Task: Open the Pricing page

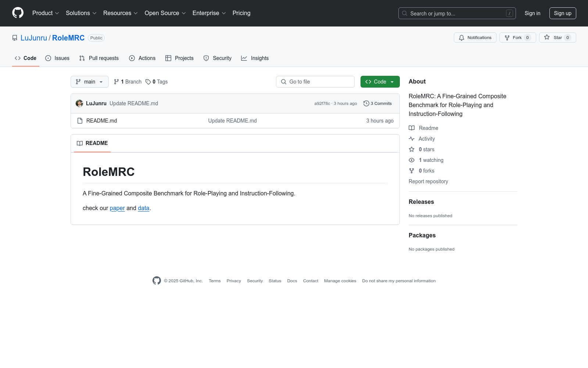Action: point(241,13)
